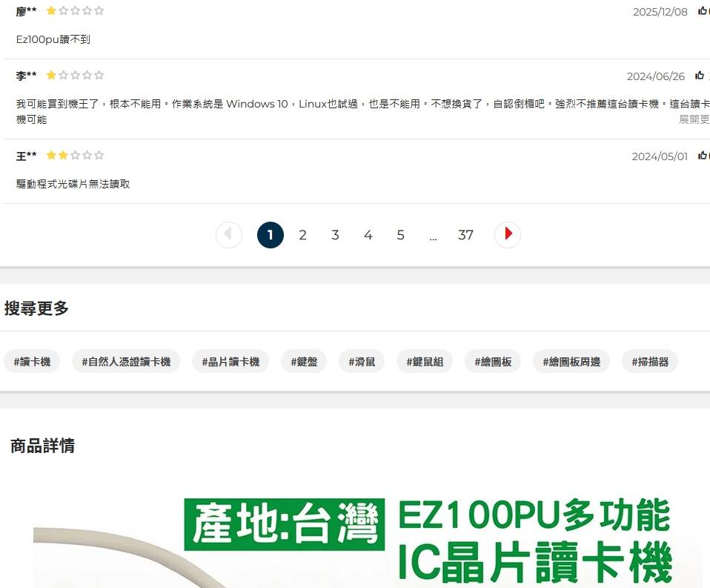Jump to review page 5
Screen dimensions: 710x588
coord(400,235)
